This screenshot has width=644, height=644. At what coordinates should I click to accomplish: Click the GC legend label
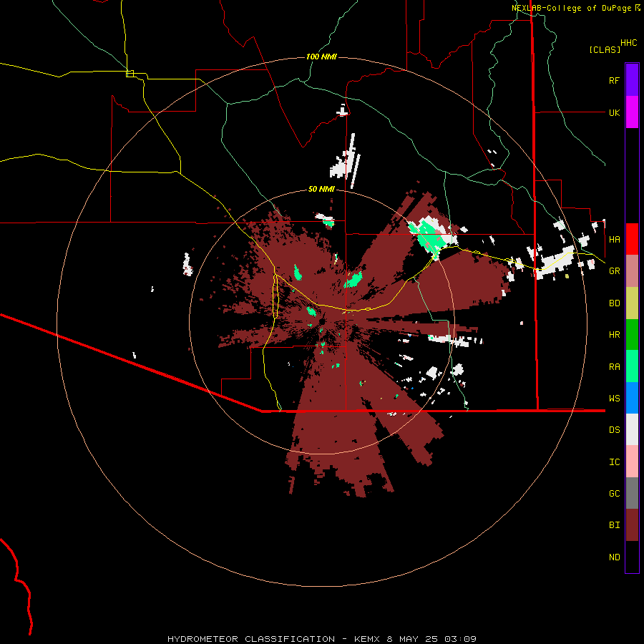(x=614, y=493)
